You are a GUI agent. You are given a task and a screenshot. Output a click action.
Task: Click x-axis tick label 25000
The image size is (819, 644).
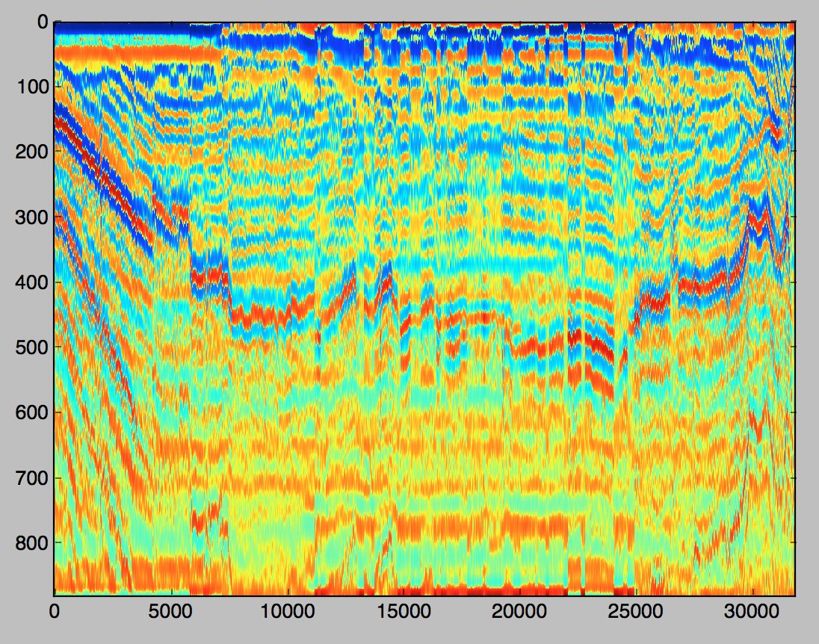636,611
